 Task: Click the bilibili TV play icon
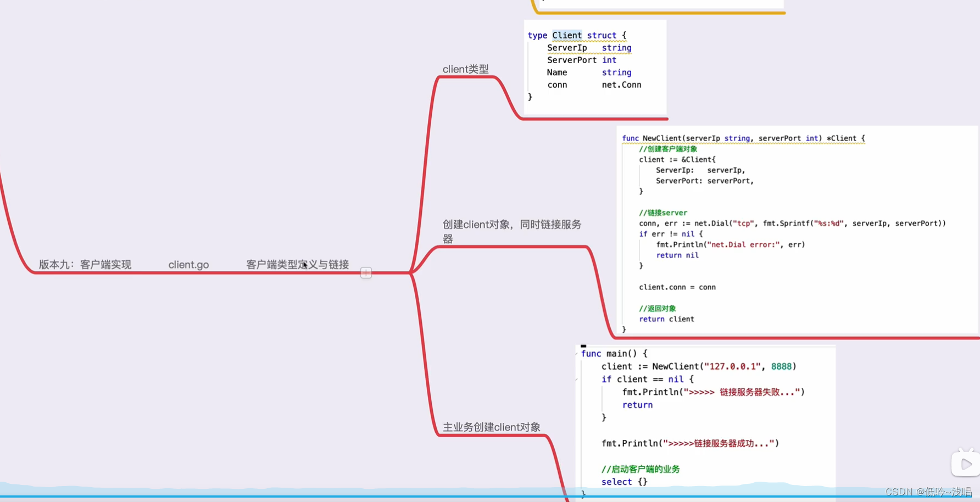point(965,463)
